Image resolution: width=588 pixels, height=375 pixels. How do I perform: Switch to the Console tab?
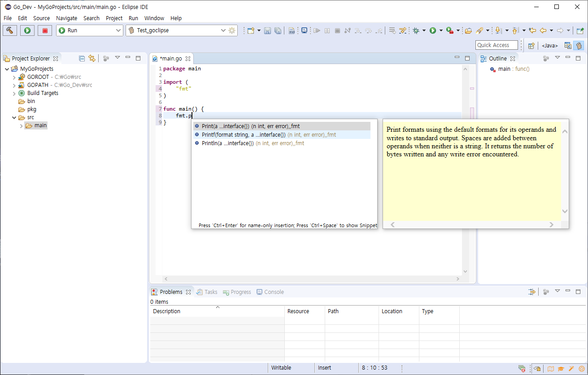(x=270, y=292)
